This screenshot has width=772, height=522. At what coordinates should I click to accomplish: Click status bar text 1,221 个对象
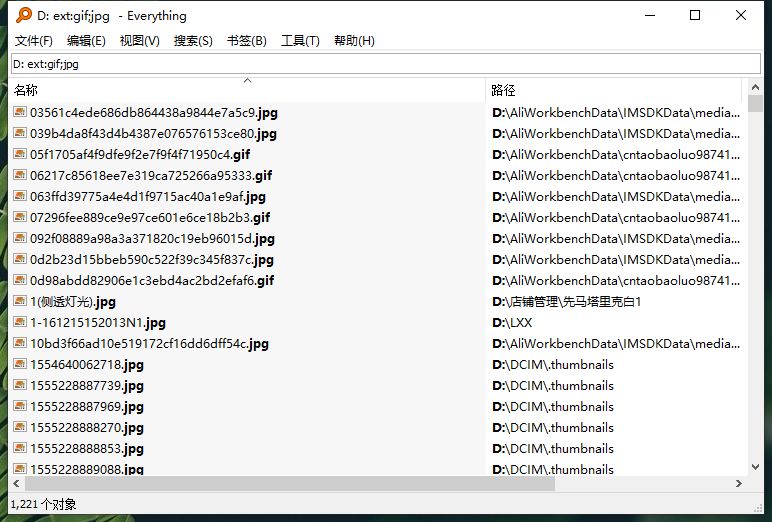click(43, 504)
